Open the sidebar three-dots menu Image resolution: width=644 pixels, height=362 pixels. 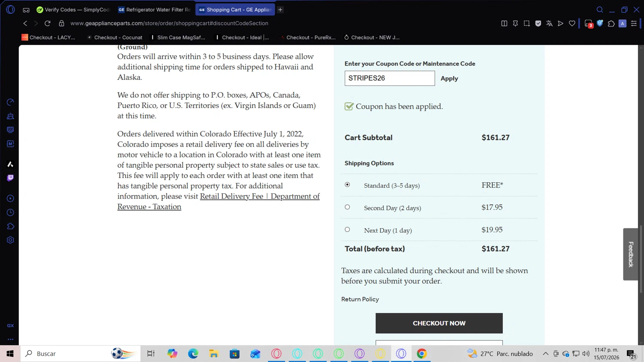coord(10,339)
